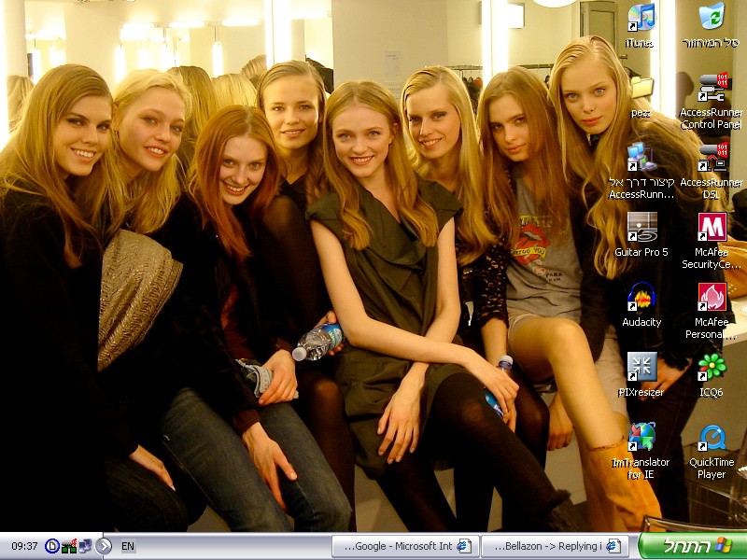Select the PIXresizer shortcut
This screenshot has height=560, width=747.
click(641, 368)
